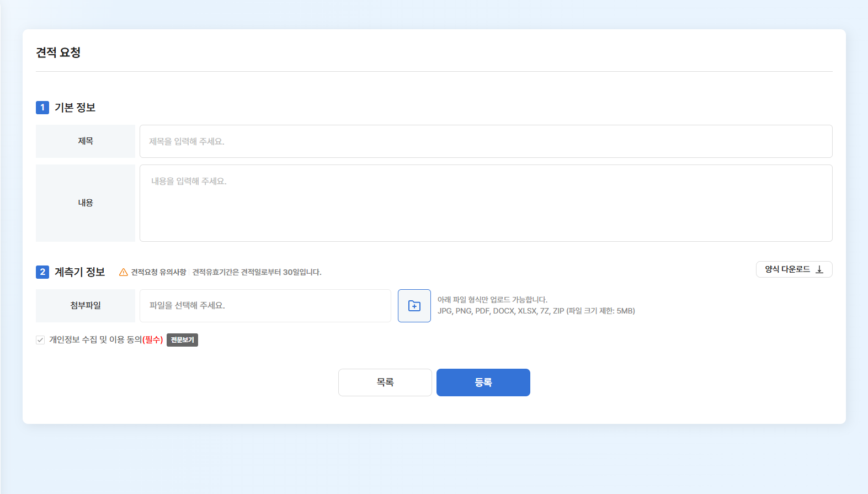
Task: Click the 내용 label cell
Action: tap(86, 203)
